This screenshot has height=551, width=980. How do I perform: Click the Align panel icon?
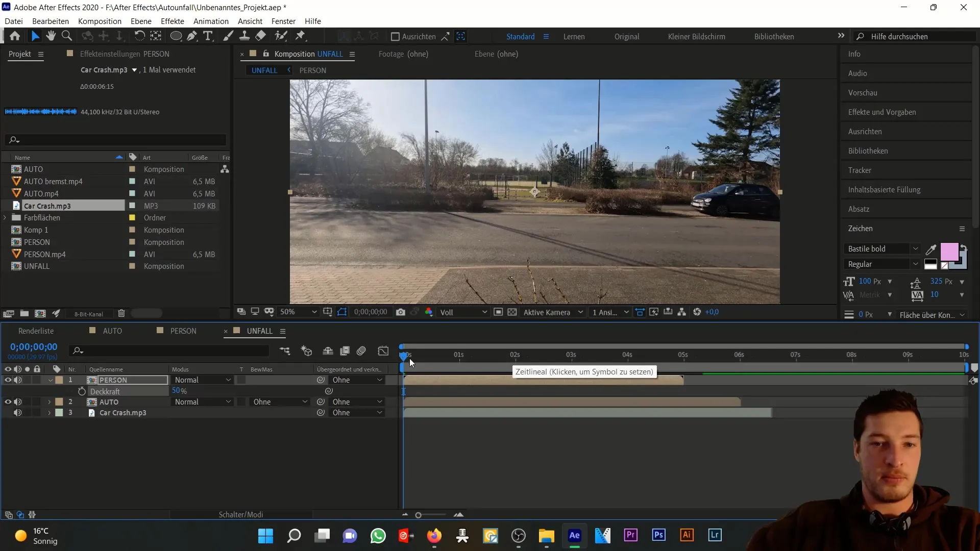868,131
